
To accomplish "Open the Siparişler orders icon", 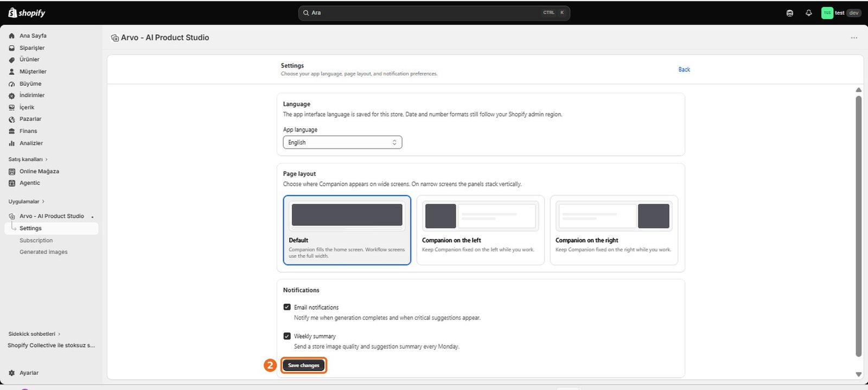I will pyautogui.click(x=12, y=48).
